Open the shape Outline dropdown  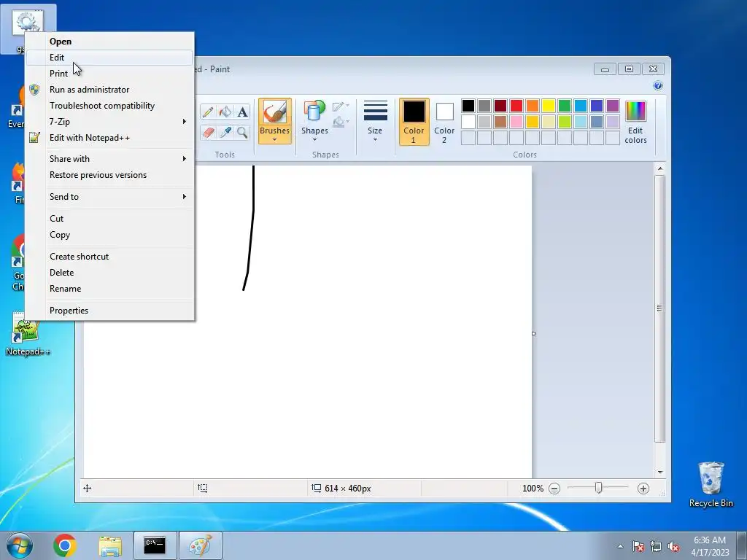point(341,106)
